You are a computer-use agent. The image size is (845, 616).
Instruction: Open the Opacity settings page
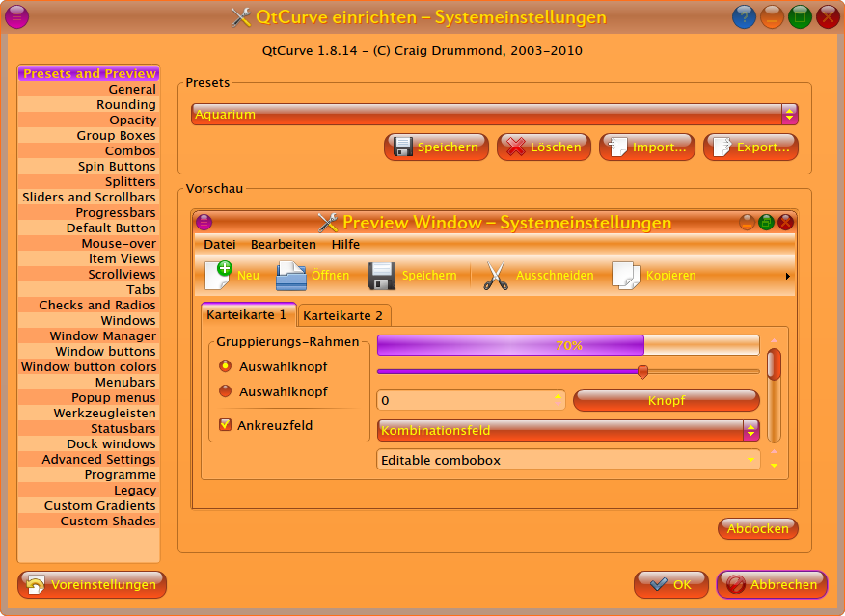pos(89,120)
